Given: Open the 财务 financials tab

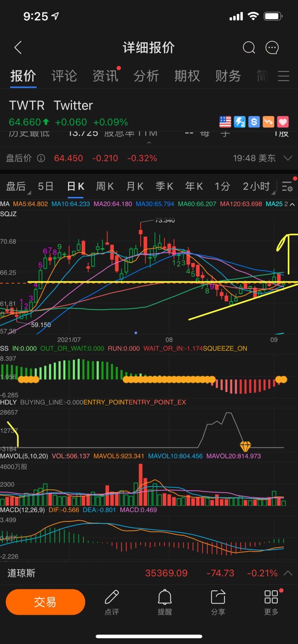Looking at the screenshot, I should [228, 76].
